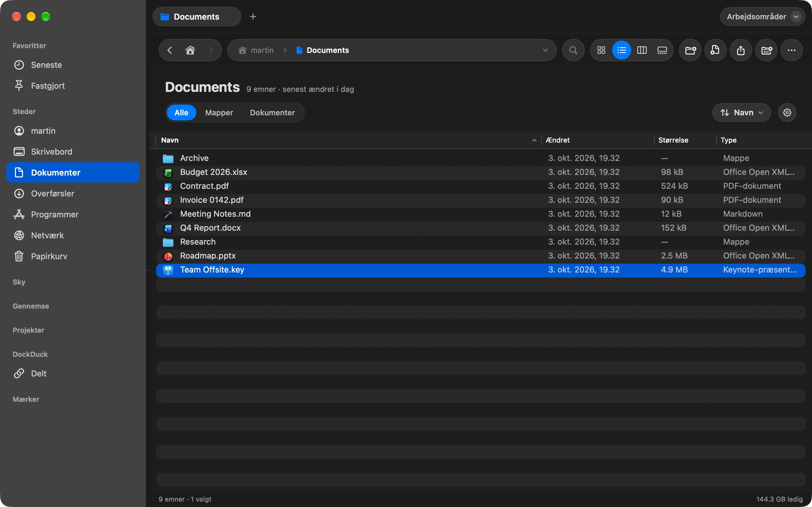Select the Roadmap.pptx file row
The image size is (812, 507).
[x=481, y=256]
